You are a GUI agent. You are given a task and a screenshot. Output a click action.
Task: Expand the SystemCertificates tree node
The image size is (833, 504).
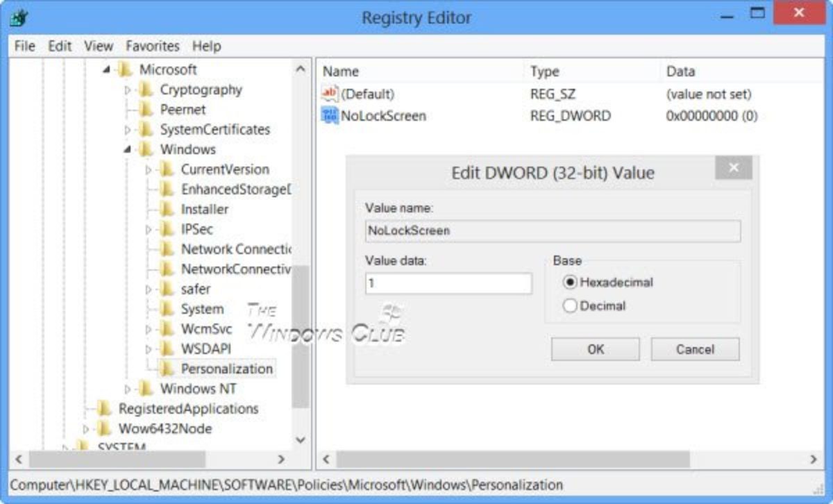point(128,130)
